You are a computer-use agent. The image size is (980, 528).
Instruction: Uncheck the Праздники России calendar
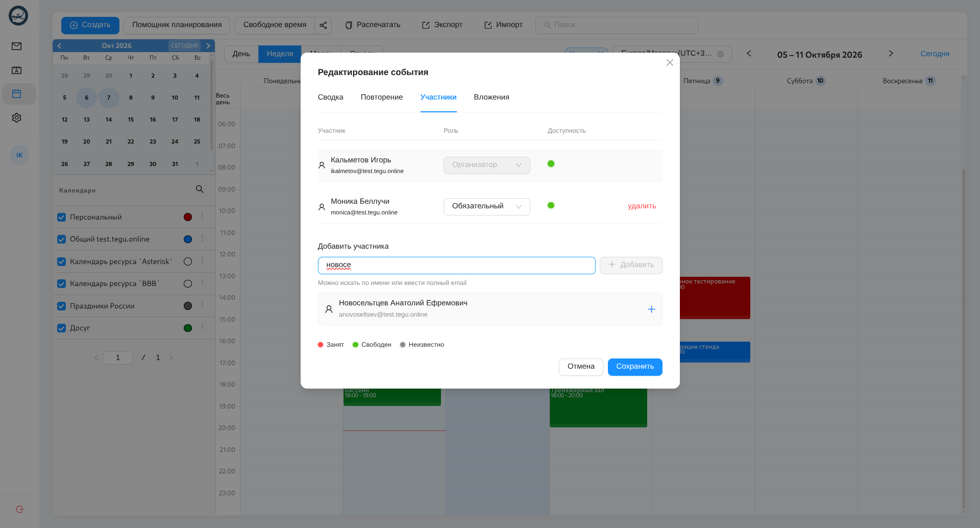click(x=62, y=306)
